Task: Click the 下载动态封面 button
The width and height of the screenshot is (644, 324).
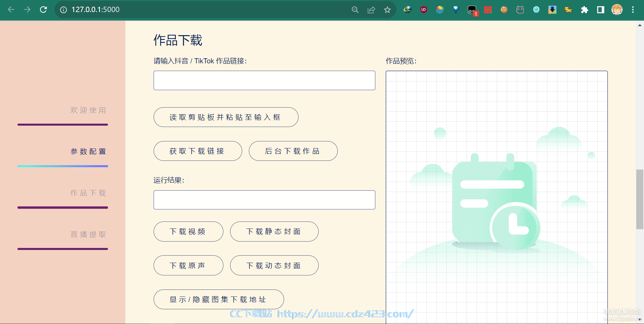Action: click(x=274, y=265)
